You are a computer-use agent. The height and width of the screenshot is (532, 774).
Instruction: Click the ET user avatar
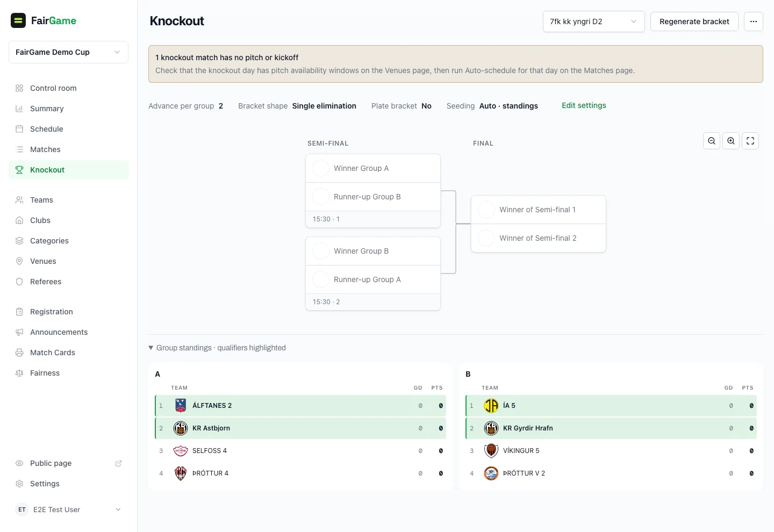click(22, 509)
